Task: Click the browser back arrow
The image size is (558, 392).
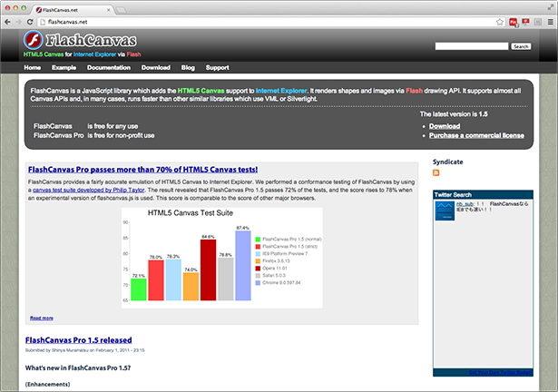Action: (x=7, y=22)
